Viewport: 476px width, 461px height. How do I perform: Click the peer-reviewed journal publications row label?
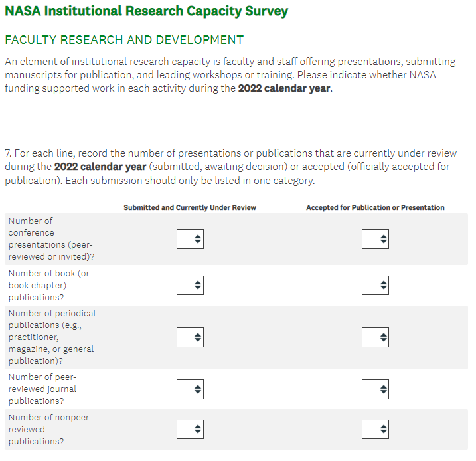[43, 389]
